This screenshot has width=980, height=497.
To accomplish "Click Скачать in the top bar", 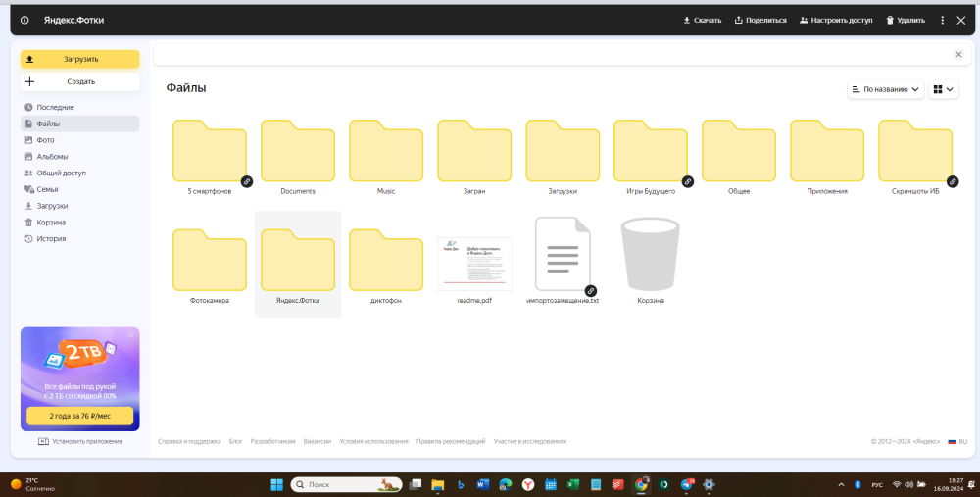I will pyautogui.click(x=702, y=20).
